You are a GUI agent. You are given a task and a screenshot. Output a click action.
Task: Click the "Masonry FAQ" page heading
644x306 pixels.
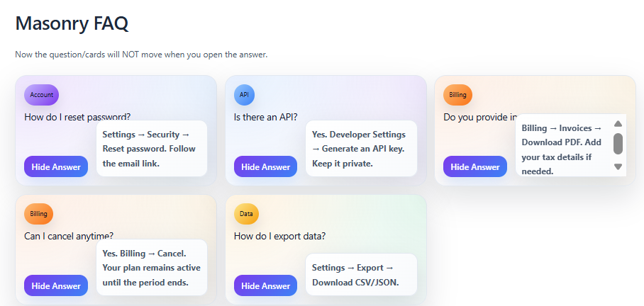[72, 23]
